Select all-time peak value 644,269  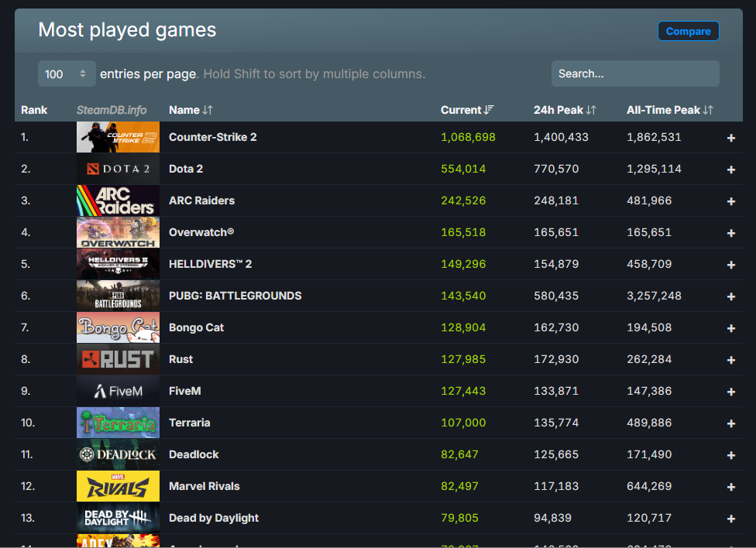click(649, 486)
